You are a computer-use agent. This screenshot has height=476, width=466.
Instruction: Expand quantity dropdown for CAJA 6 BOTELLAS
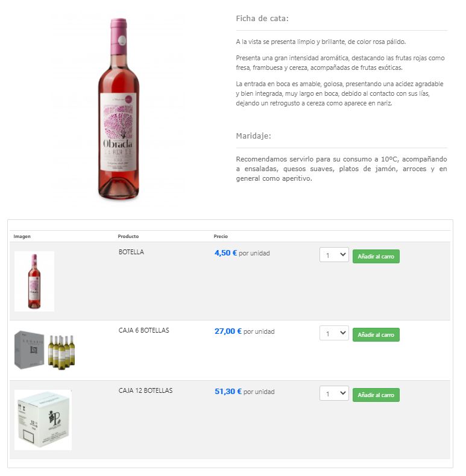coord(334,333)
